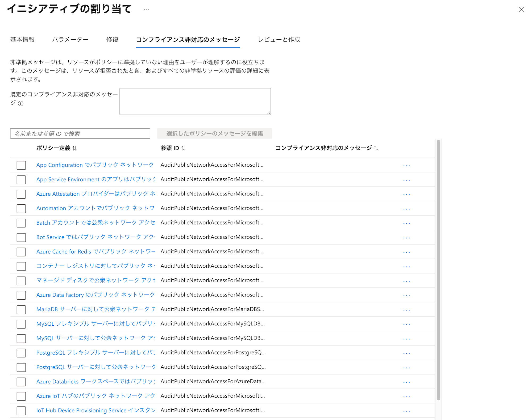Open IoT Hub Device Provisioning Service policy link
This screenshot has width=532, height=420.
click(96, 410)
